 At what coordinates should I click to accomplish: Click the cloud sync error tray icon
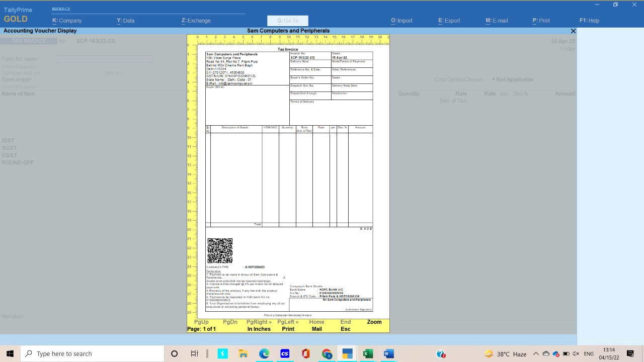point(556,354)
